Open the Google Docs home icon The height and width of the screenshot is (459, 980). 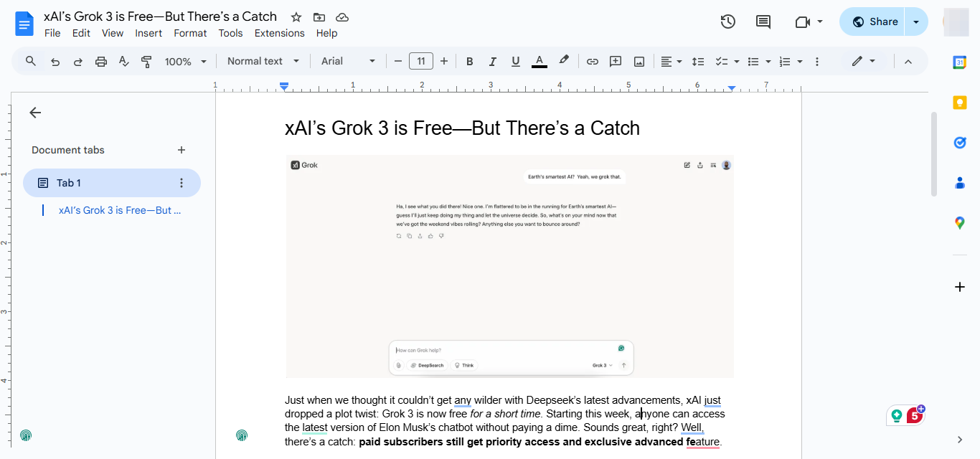tap(24, 23)
